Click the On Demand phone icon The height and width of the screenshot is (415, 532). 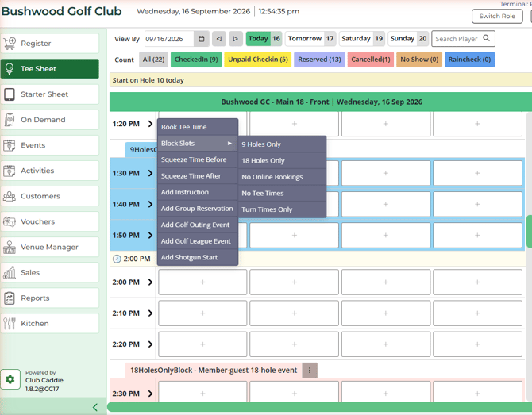(x=10, y=119)
